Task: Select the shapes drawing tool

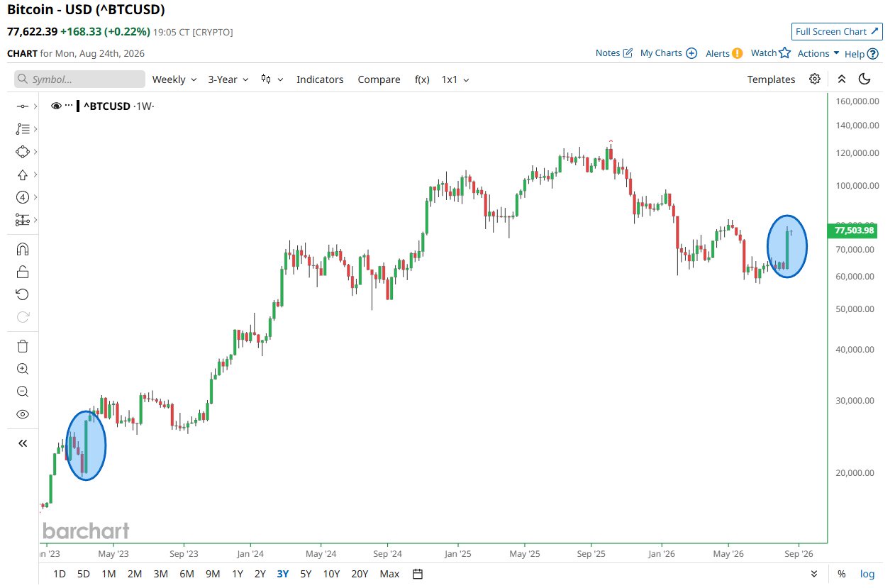Action: [22, 152]
